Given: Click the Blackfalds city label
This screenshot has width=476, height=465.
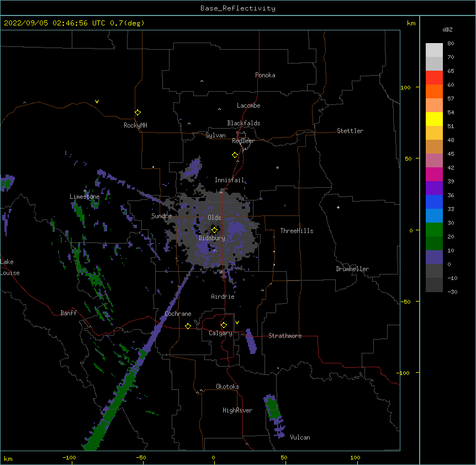Looking at the screenshot, I should tap(244, 123).
